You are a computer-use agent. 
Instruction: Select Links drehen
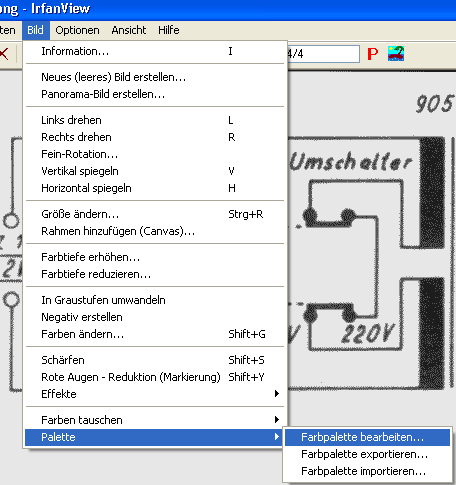coord(155,120)
